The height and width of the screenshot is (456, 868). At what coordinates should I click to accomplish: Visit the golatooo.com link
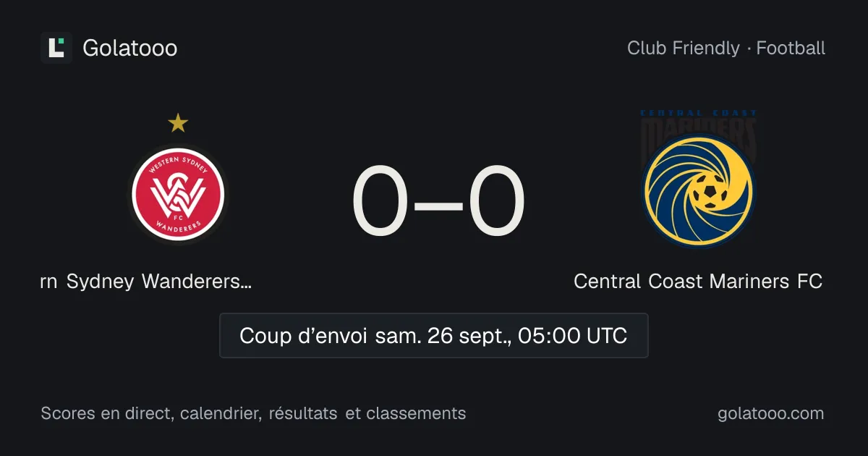771,413
